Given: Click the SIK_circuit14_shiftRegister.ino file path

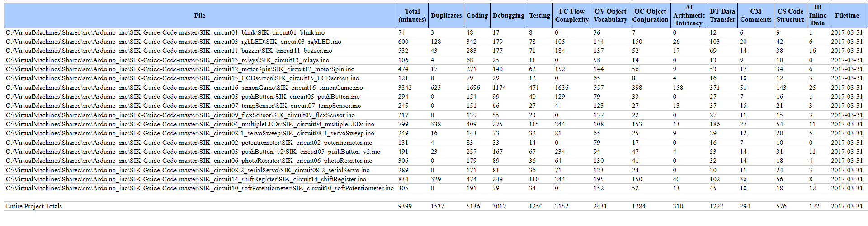Looking at the screenshot, I should pos(186,179).
